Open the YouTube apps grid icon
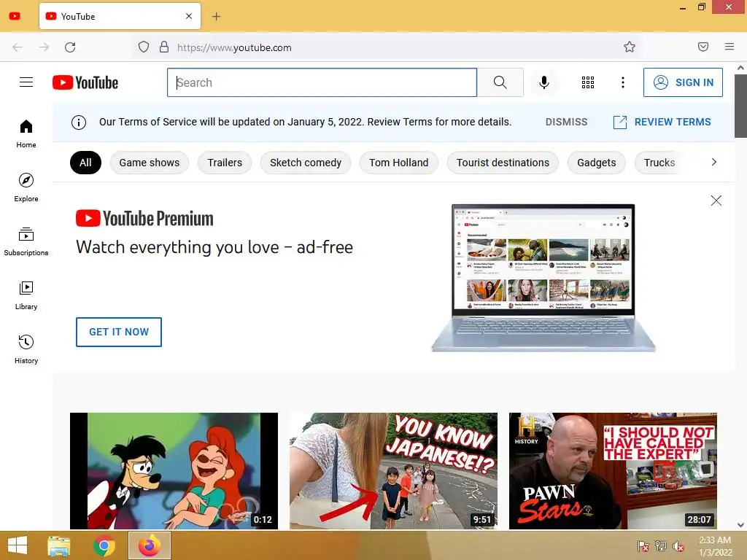 pos(588,82)
